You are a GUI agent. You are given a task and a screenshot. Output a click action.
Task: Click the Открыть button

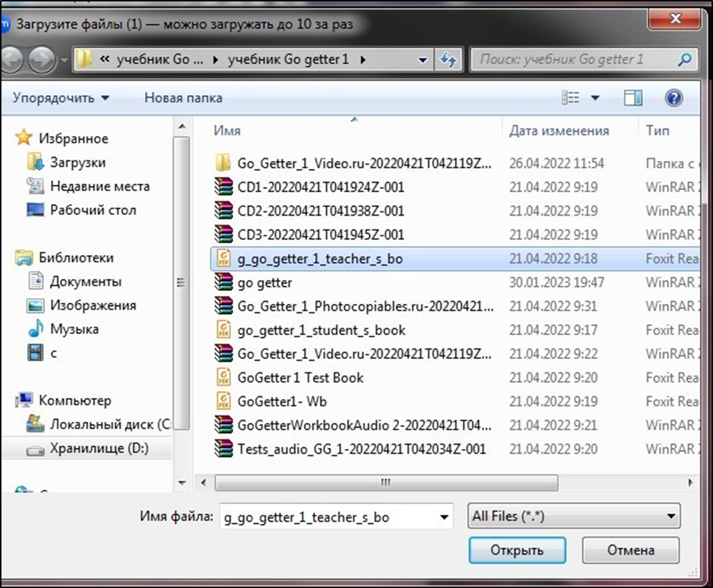(517, 550)
